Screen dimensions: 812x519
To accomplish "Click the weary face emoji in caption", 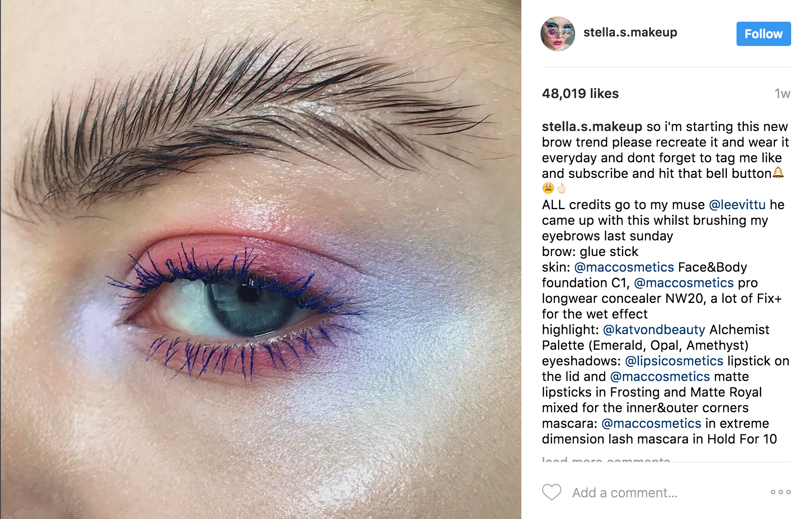I will pos(548,188).
